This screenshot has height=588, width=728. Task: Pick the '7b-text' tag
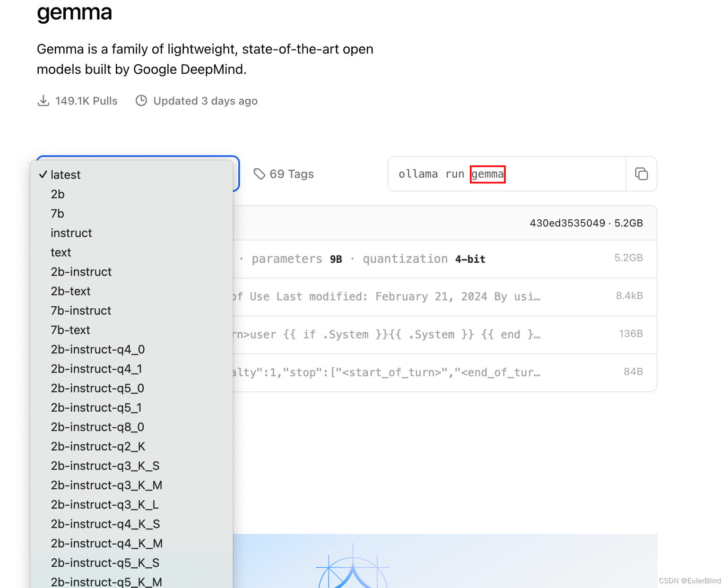(131, 329)
